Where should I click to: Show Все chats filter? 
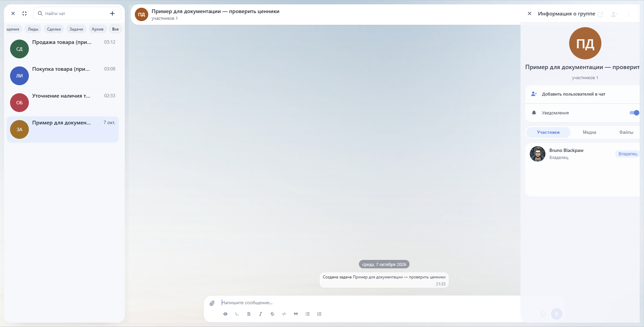(115, 29)
